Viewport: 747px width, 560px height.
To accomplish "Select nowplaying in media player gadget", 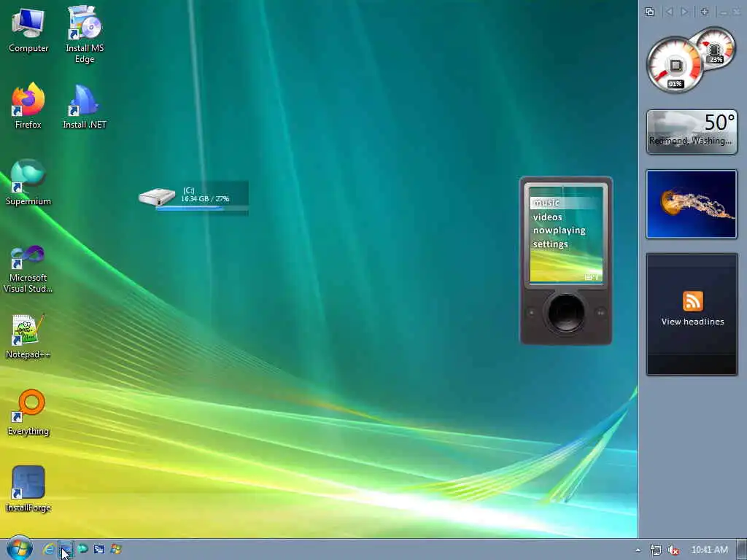I will [x=559, y=230].
